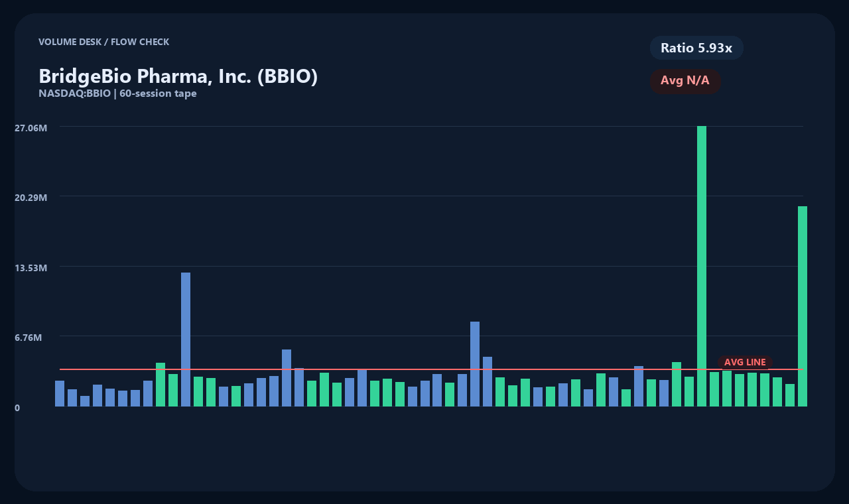Click the 0 axis label
The width and height of the screenshot is (849, 504).
(17, 408)
